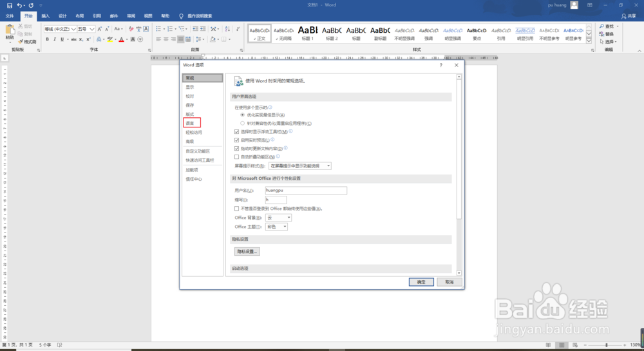Viewport: 644px width, 351px height.
Task: Check 自动折叠功能区 checkbox
Action: (x=236, y=157)
